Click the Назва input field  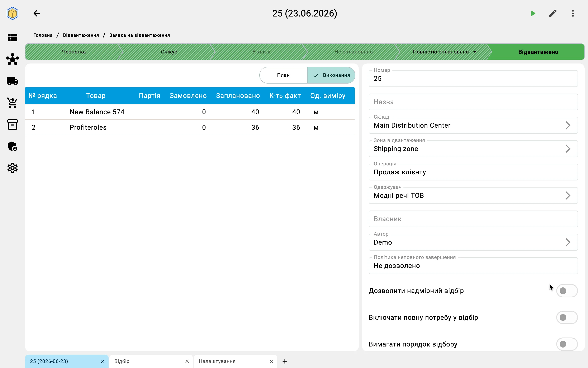(473, 102)
